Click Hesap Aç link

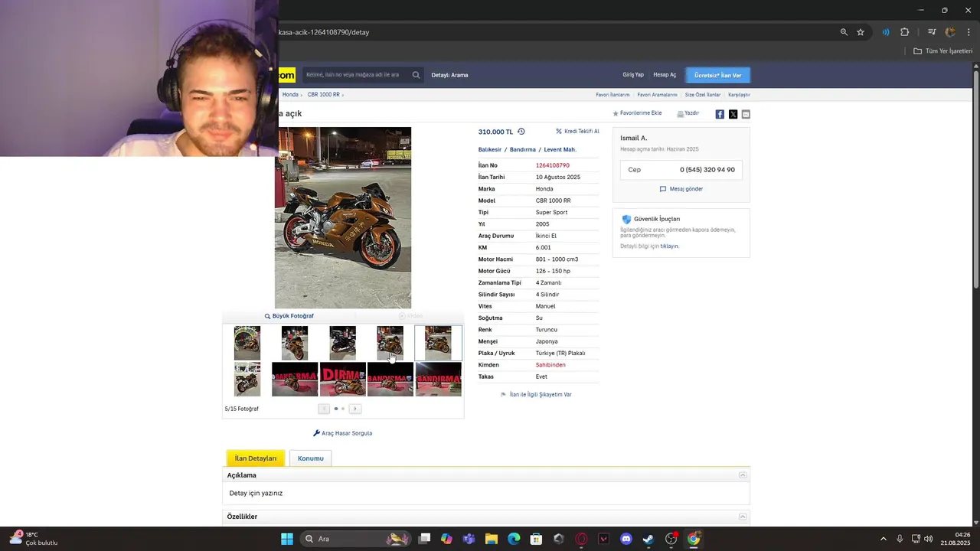tap(665, 75)
